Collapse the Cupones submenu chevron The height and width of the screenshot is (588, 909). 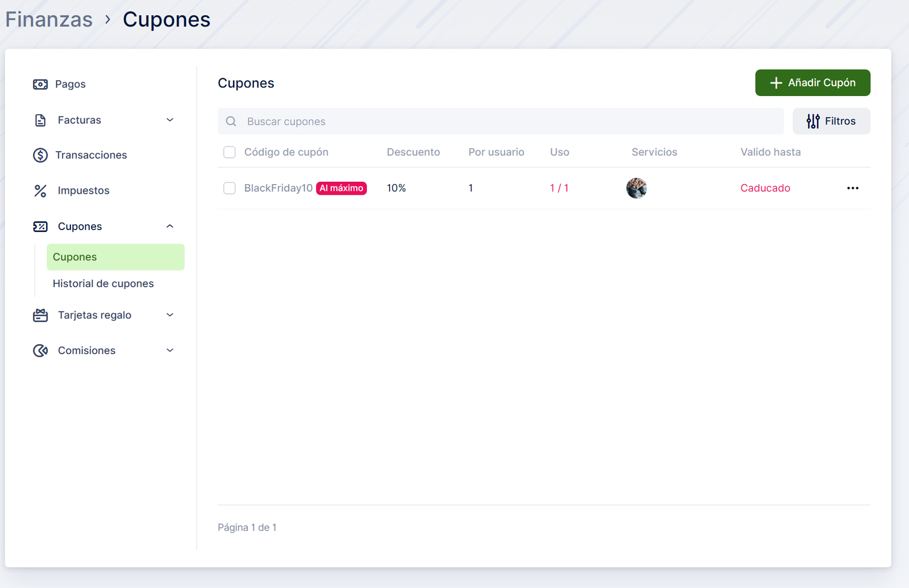(x=170, y=226)
